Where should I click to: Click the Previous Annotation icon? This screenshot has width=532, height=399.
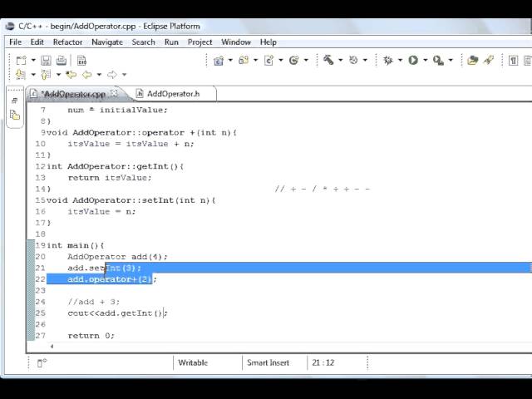[x=46, y=74]
